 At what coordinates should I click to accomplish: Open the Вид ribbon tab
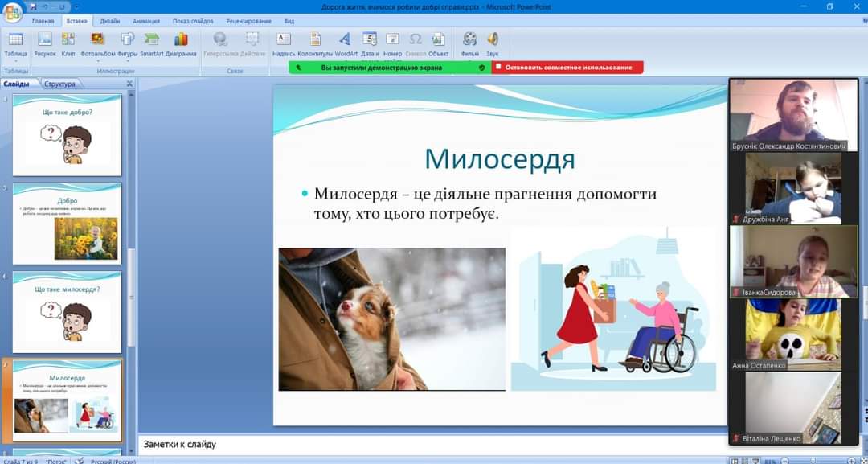click(289, 21)
